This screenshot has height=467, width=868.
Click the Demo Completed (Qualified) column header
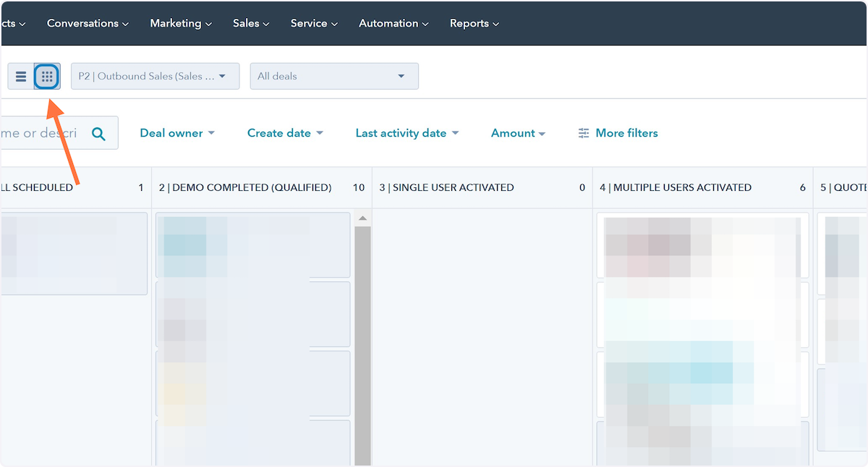point(245,187)
